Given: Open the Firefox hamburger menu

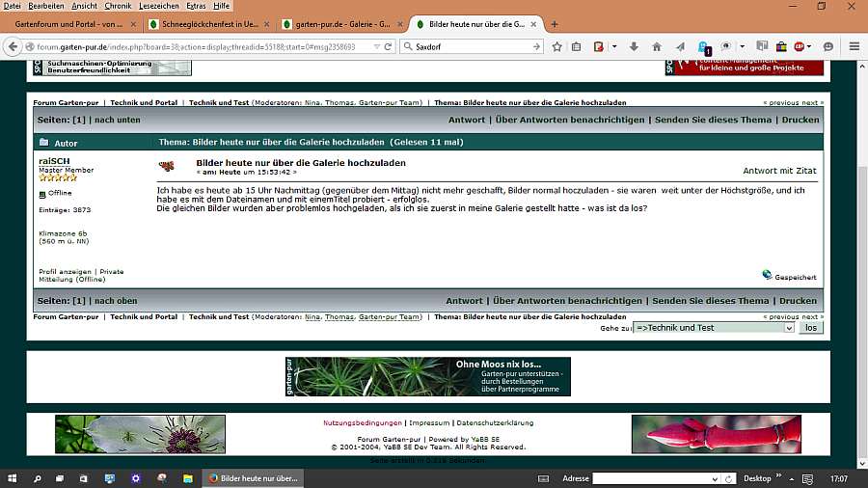Looking at the screenshot, I should [x=854, y=46].
